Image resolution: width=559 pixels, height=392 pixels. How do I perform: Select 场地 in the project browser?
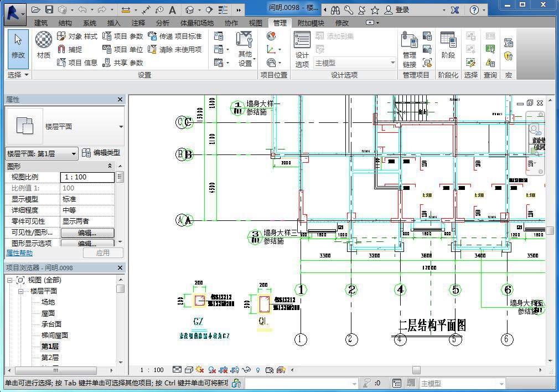48,302
